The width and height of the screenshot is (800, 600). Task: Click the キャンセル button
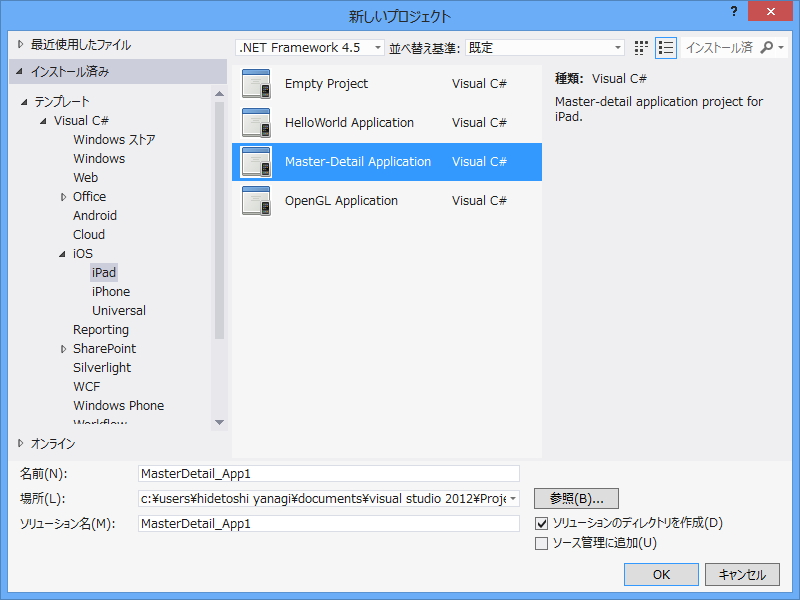pyautogui.click(x=742, y=574)
